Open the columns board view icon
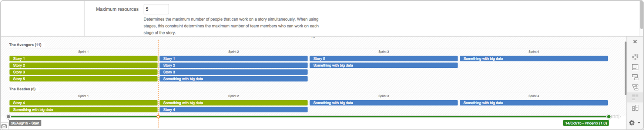This screenshot has height=135, width=644. [635, 108]
